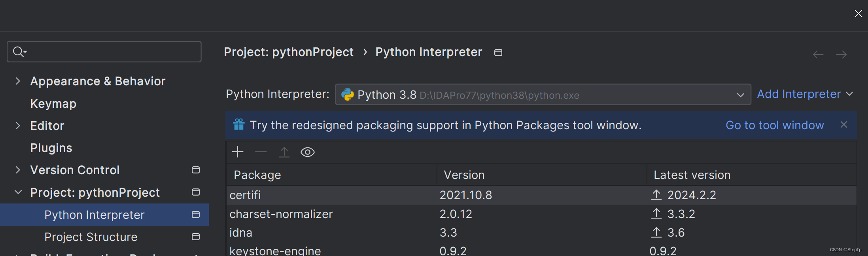Select the certifi package row
The image size is (868, 256).
coord(541,195)
